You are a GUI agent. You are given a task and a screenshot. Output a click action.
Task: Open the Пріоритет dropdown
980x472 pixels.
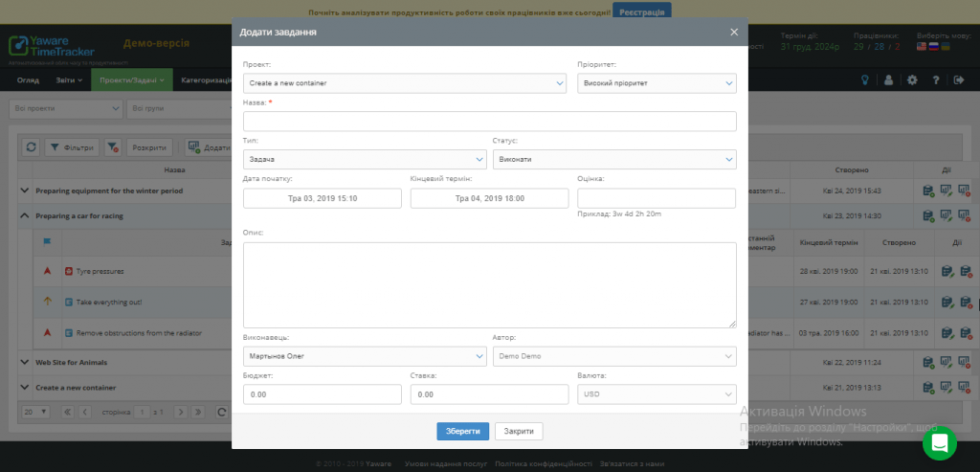pos(657,83)
